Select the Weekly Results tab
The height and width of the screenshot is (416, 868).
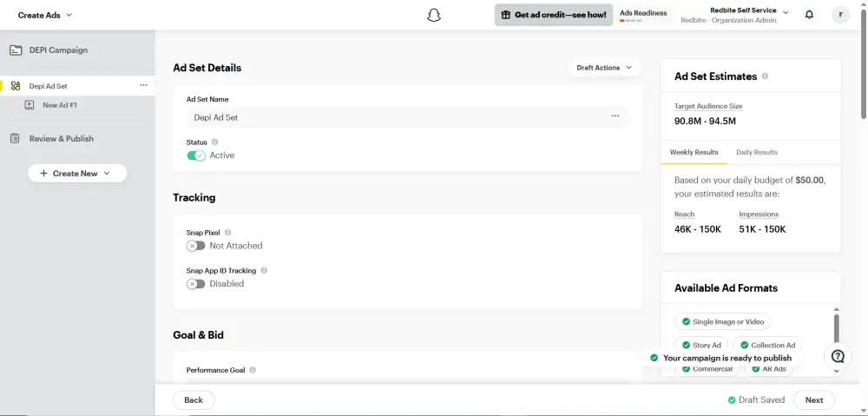(694, 152)
